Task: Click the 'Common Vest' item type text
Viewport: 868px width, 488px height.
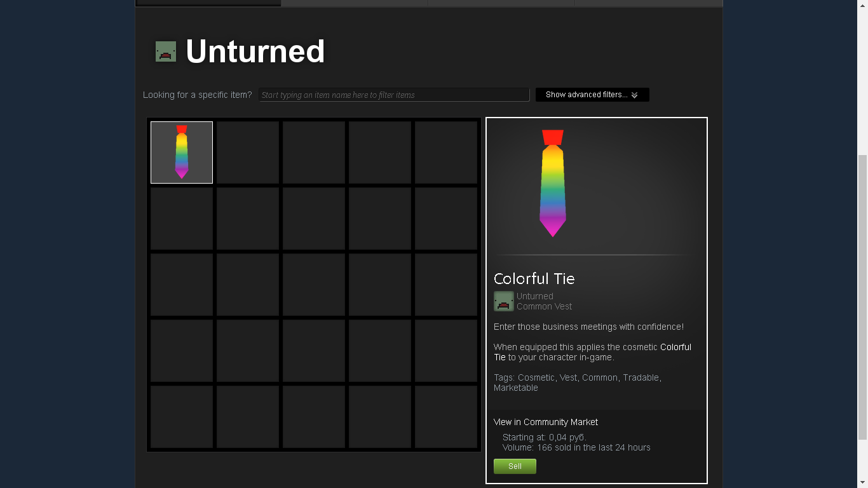Action: point(544,306)
